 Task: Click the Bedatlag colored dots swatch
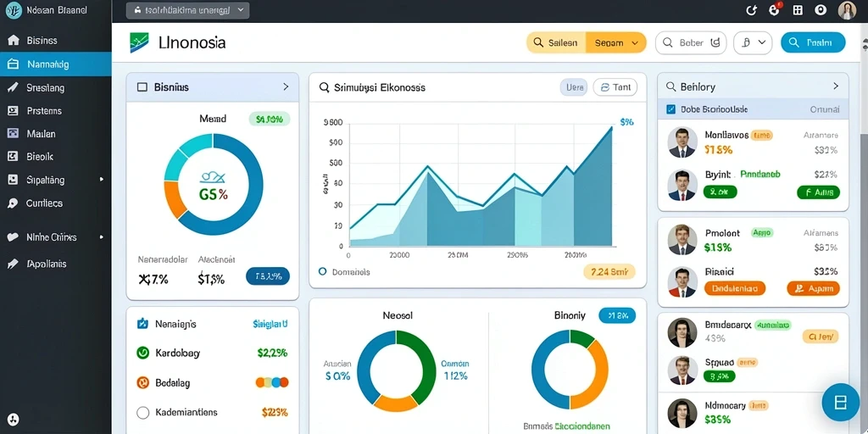tap(272, 382)
